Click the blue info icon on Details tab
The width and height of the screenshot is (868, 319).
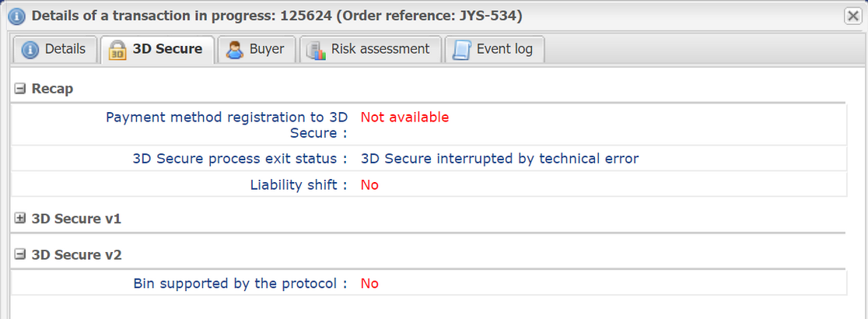(30, 50)
